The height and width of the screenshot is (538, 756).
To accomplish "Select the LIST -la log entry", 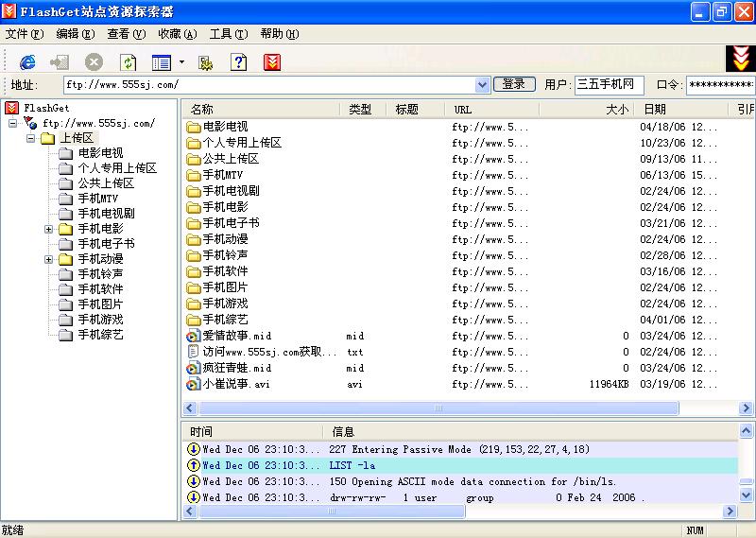I will [460, 465].
